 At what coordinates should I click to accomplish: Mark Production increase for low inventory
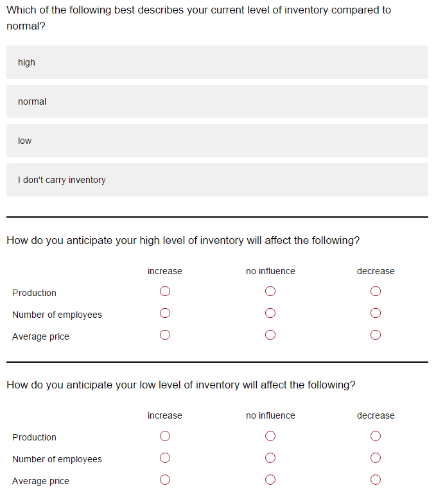[x=165, y=436]
